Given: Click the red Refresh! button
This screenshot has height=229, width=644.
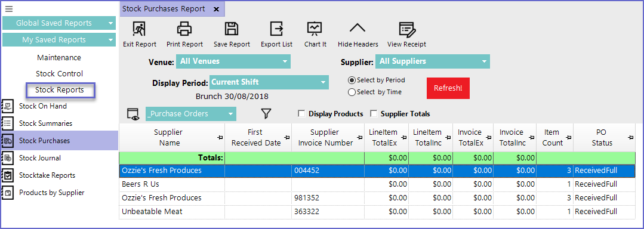Looking at the screenshot, I should click(448, 88).
